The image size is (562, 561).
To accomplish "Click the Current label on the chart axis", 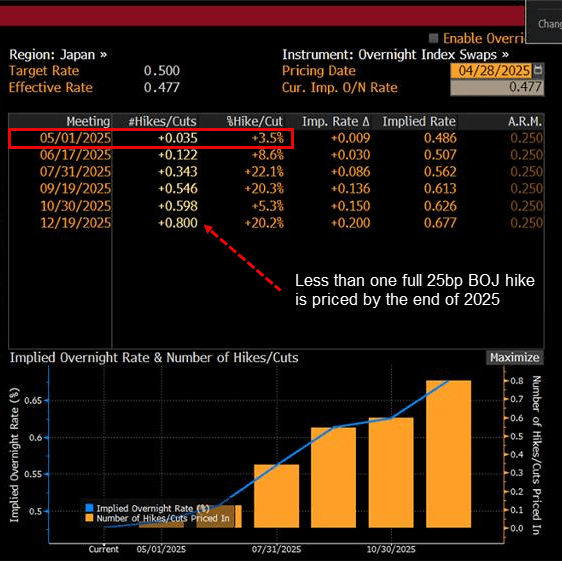I will [x=104, y=549].
